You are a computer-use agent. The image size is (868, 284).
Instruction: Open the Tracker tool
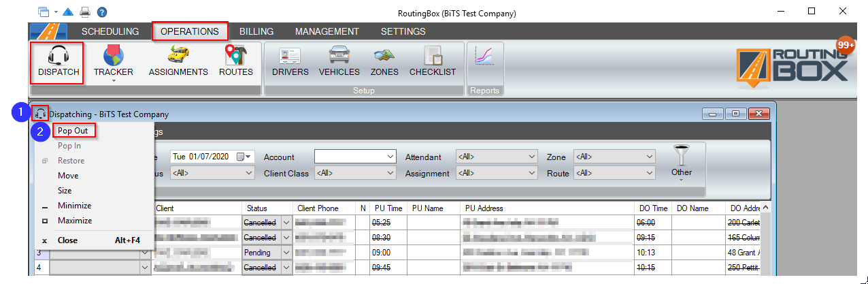coord(114,63)
